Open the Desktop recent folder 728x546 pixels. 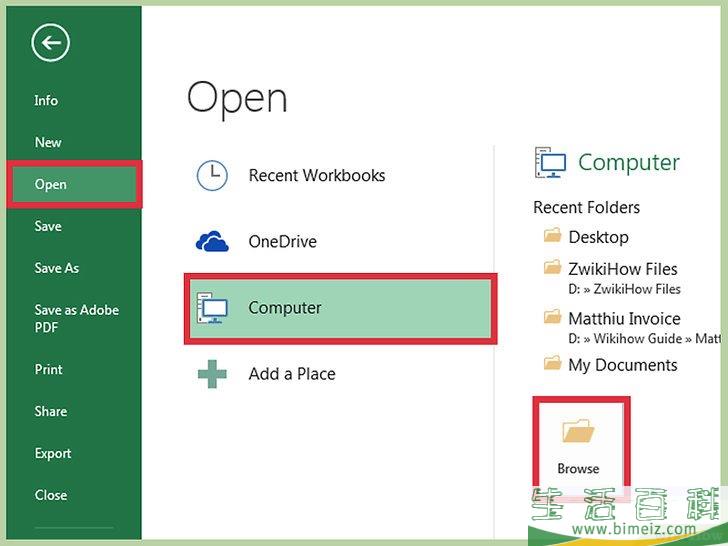tap(598, 237)
